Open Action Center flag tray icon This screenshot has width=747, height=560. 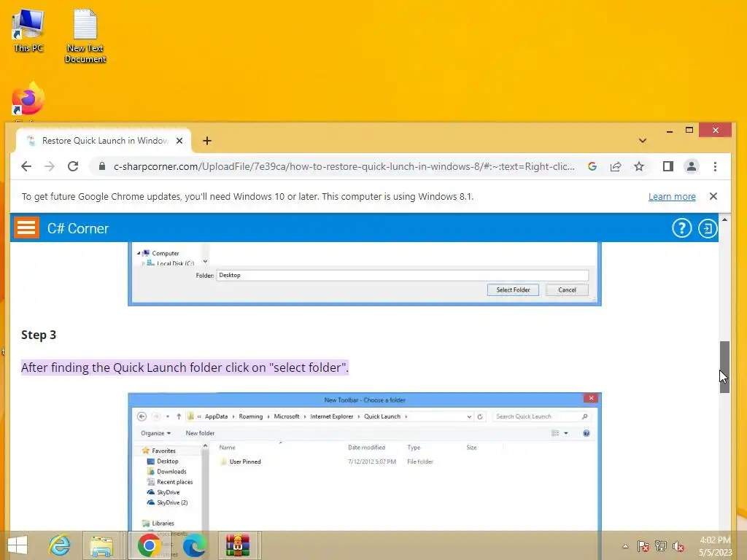click(x=643, y=546)
